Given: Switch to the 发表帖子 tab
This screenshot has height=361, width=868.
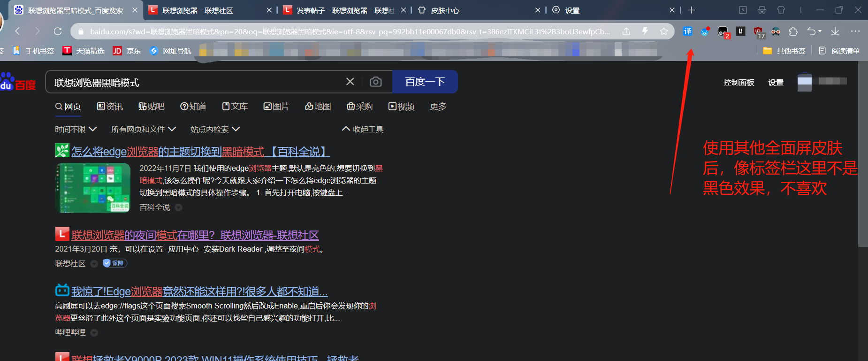Looking at the screenshot, I should (345, 10).
